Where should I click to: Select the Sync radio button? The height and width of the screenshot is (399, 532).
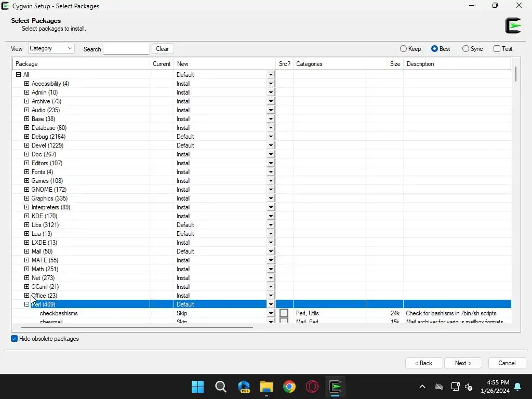point(465,49)
